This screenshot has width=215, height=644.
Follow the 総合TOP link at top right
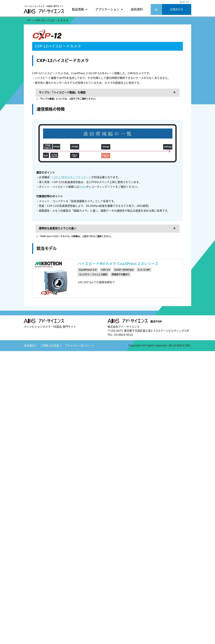[185, 2]
